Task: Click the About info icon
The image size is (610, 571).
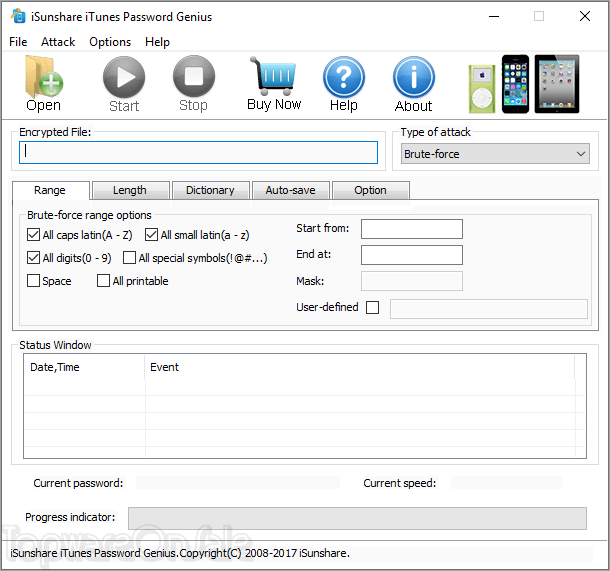Action: (x=414, y=77)
